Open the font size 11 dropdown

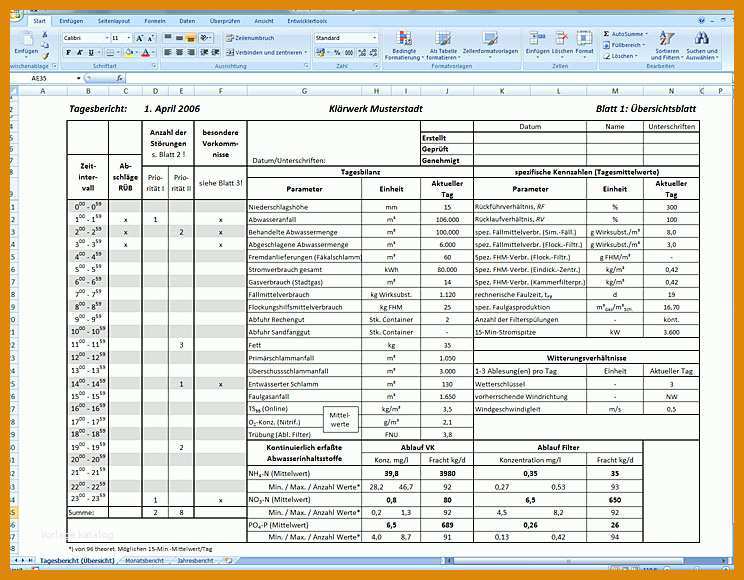coord(129,37)
